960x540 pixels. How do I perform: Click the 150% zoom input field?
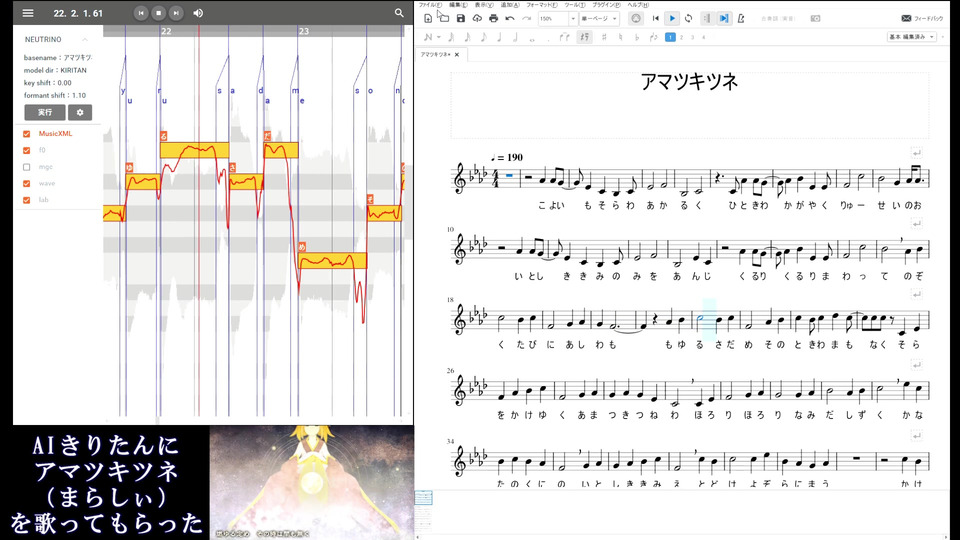[553, 18]
